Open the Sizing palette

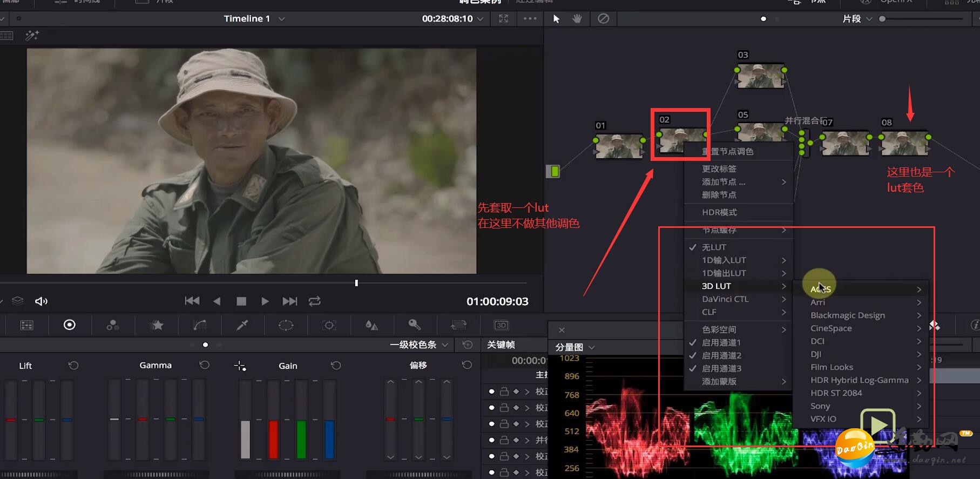[458, 325]
